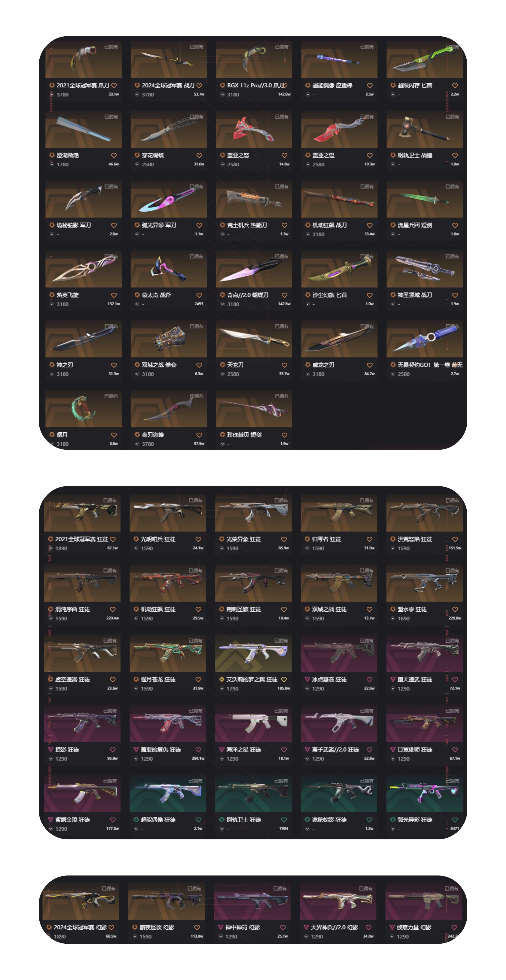This screenshot has height=980, width=506.
Task: Click heart icon beside 盖亚之怒
Action: (x=284, y=156)
